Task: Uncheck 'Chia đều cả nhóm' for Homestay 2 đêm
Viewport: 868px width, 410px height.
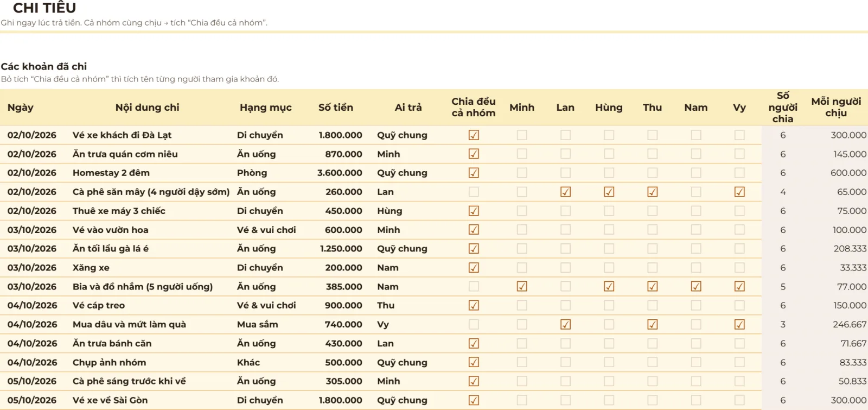Action: [474, 173]
